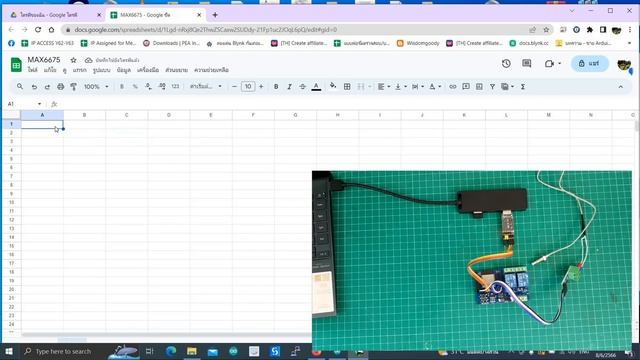Open the text color picker
This screenshot has width=640, height=360.
pos(316,87)
